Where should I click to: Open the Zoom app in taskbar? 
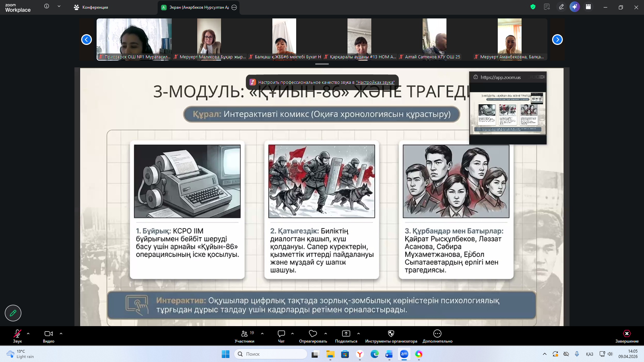tap(404, 354)
